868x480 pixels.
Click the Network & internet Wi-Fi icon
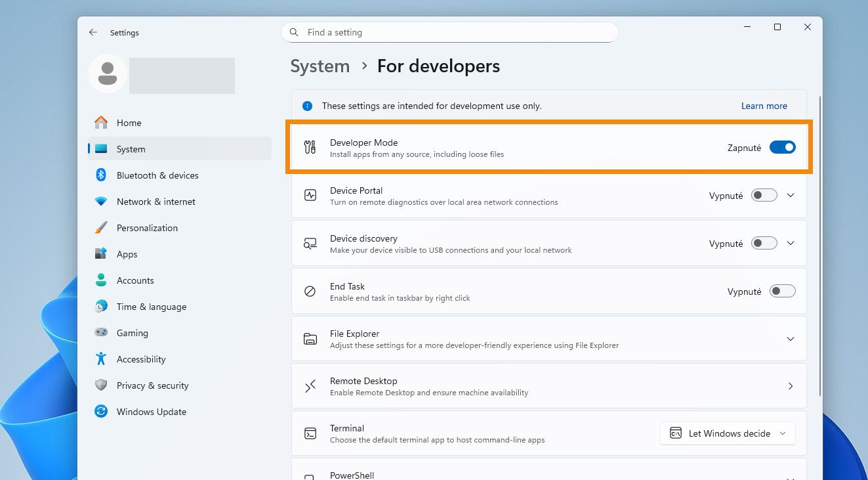click(x=101, y=202)
